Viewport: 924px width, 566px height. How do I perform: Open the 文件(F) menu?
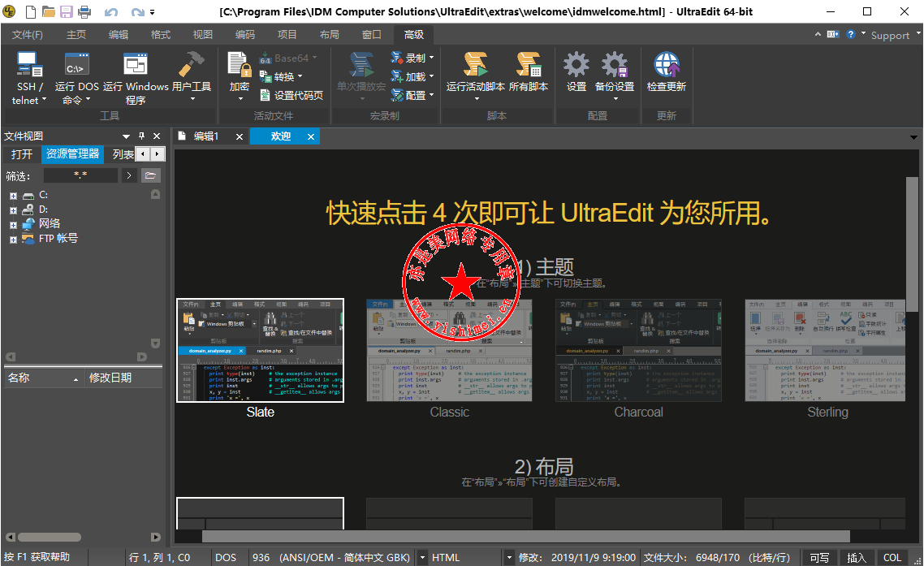(x=27, y=35)
